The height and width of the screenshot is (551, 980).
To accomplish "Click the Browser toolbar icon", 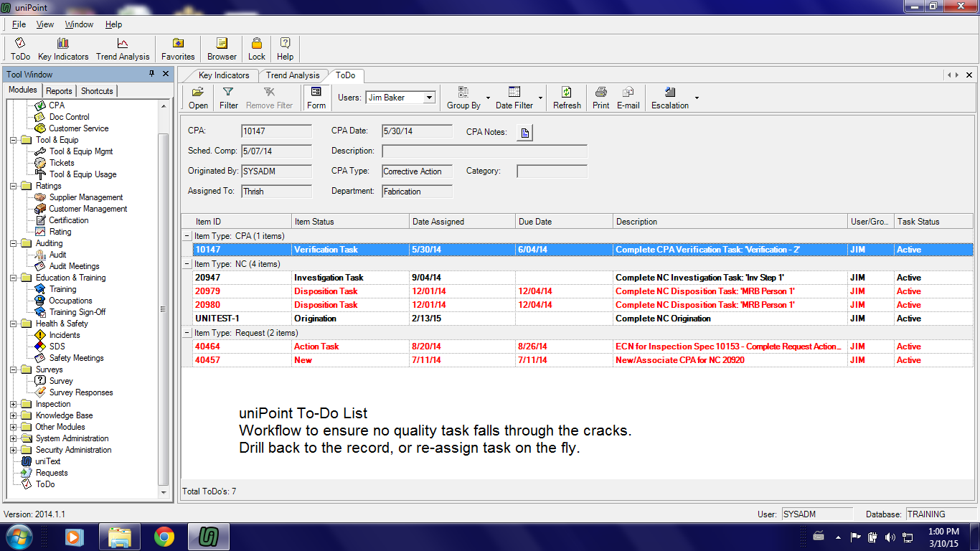I will click(x=222, y=49).
